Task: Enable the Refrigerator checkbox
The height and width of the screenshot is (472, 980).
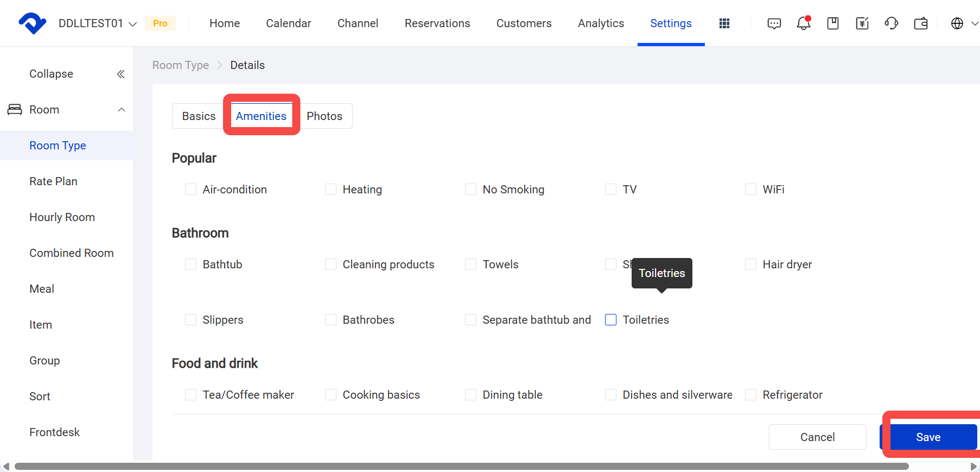Action: pos(750,395)
